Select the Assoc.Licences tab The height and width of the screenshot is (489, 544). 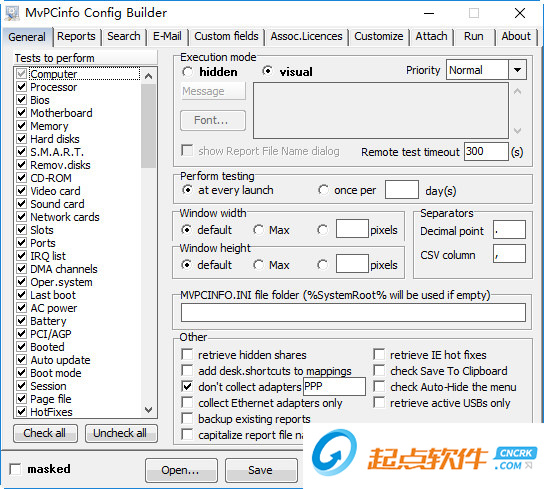306,36
